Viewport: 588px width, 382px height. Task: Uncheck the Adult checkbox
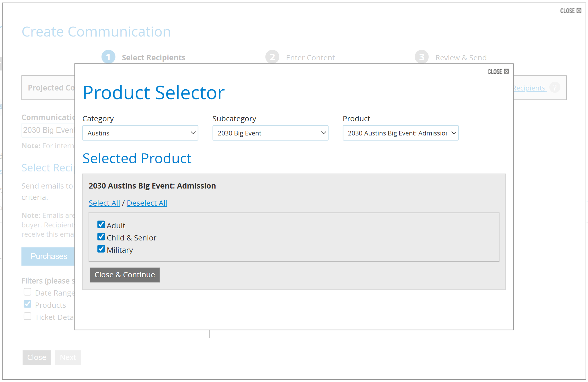(x=101, y=225)
